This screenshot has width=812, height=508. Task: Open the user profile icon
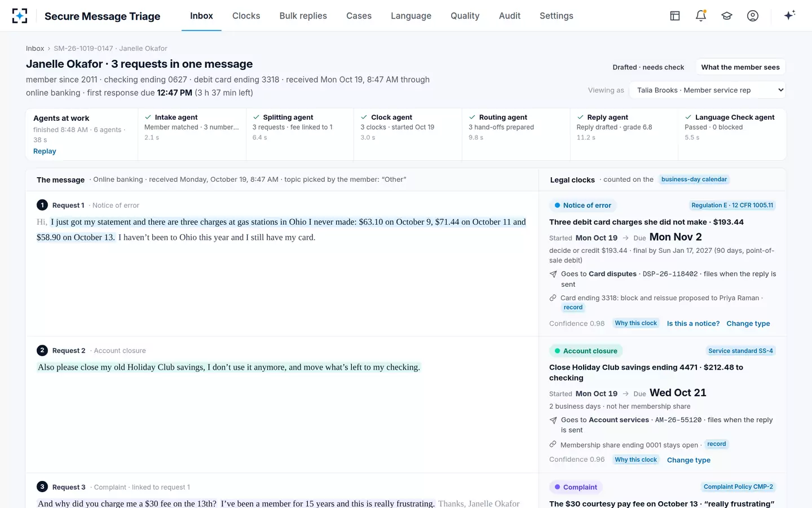click(x=753, y=16)
